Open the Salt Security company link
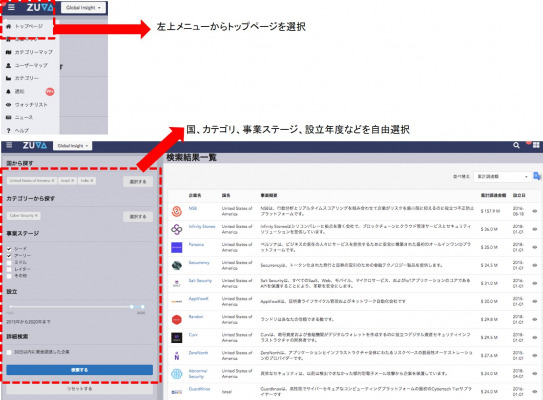This screenshot has width=543, height=400. pos(200,281)
